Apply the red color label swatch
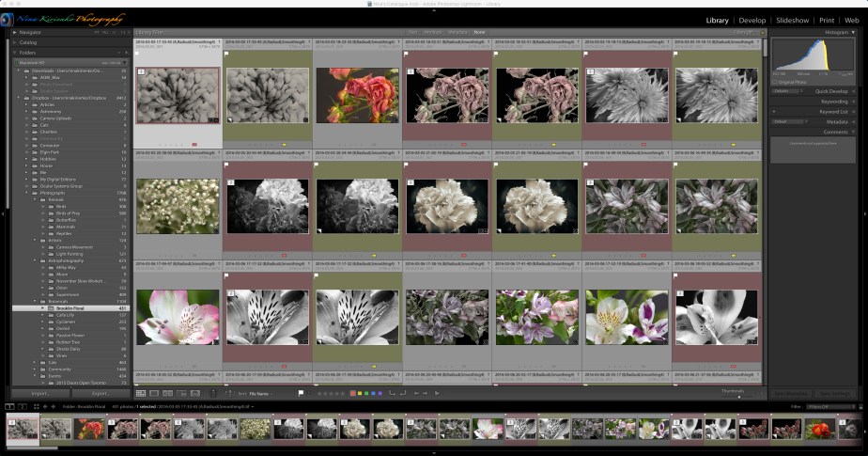Image resolution: width=868 pixels, height=456 pixels. tap(352, 393)
